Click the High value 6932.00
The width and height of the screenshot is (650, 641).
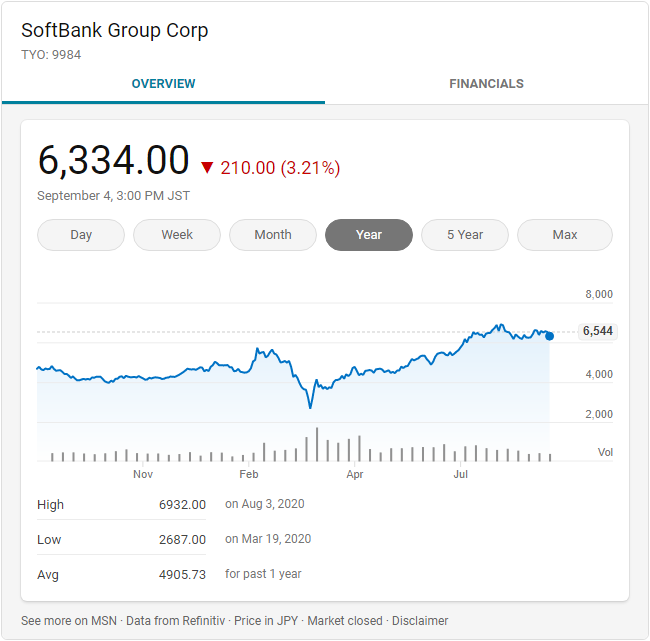[x=182, y=505]
